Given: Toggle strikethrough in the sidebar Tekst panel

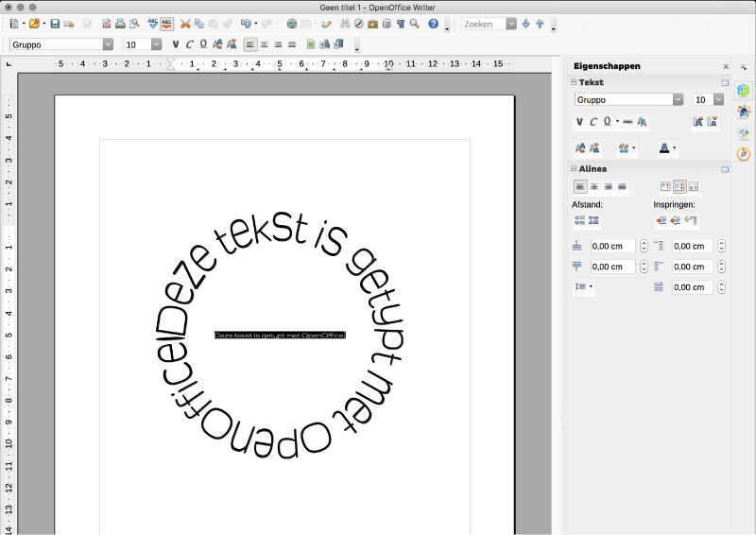Looking at the screenshot, I should click(x=627, y=122).
